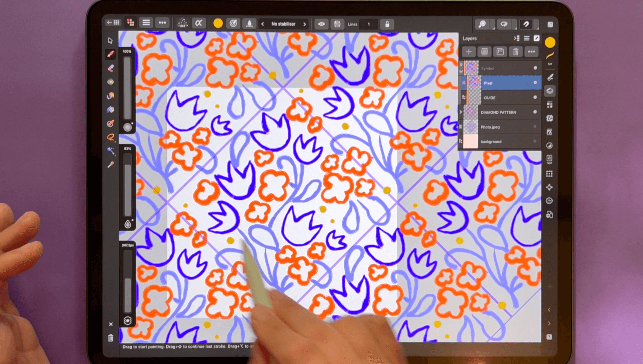Image resolution: width=643 pixels, height=364 pixels.
Task: Add a new layer with plus button
Action: point(469,52)
